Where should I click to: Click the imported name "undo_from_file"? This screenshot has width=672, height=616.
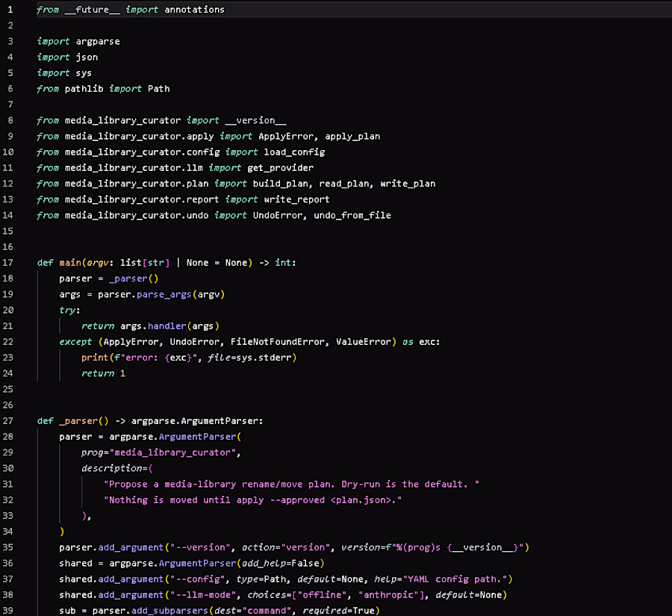click(x=352, y=216)
